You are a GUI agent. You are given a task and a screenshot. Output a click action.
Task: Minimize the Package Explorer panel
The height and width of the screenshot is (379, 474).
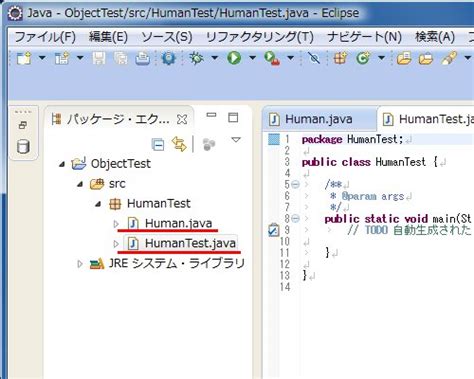click(211, 115)
